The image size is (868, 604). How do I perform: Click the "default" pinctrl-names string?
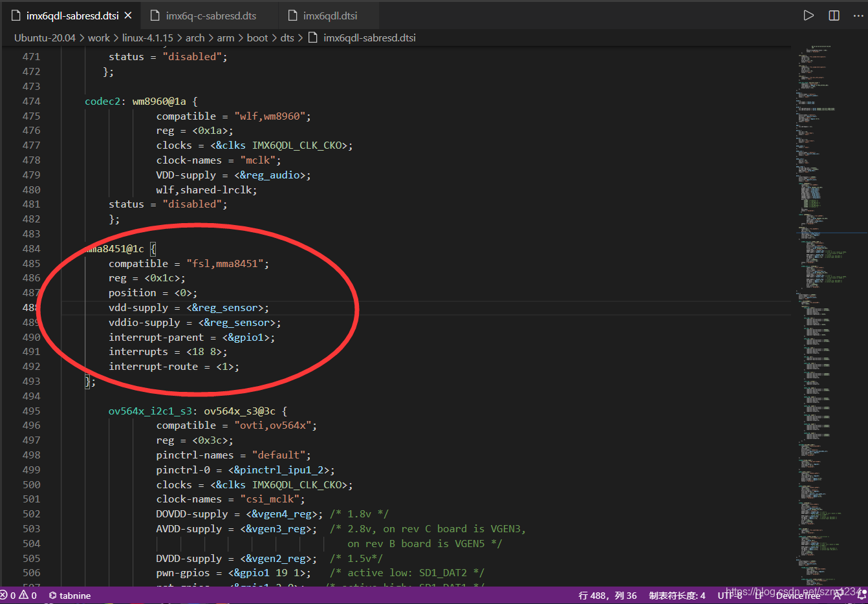[278, 455]
